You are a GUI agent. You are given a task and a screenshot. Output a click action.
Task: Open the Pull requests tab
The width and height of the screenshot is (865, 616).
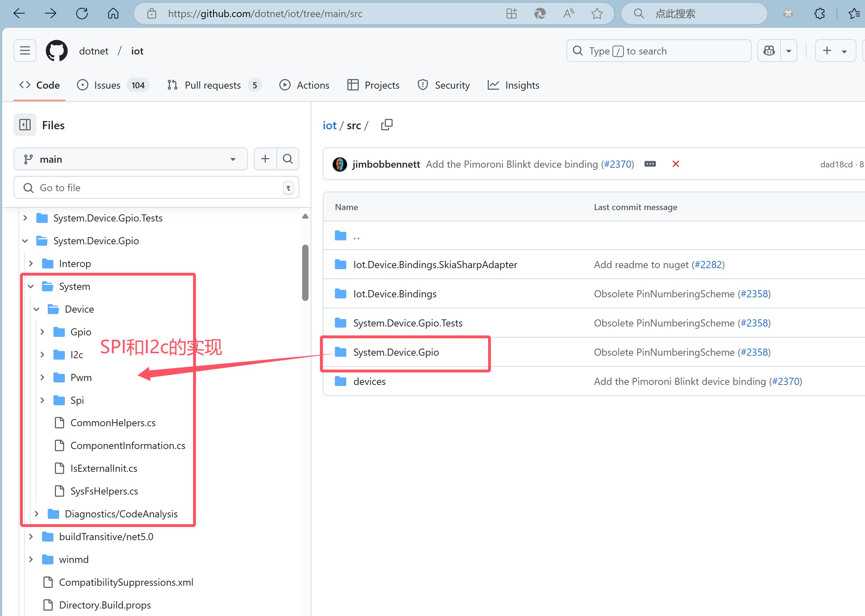tap(212, 85)
